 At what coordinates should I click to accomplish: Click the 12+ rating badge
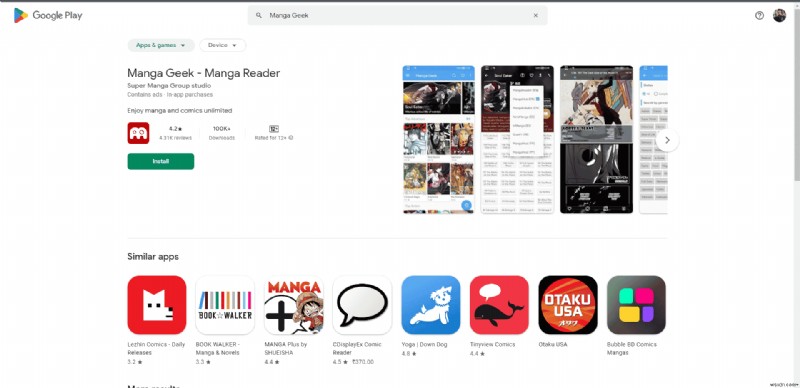[273, 129]
